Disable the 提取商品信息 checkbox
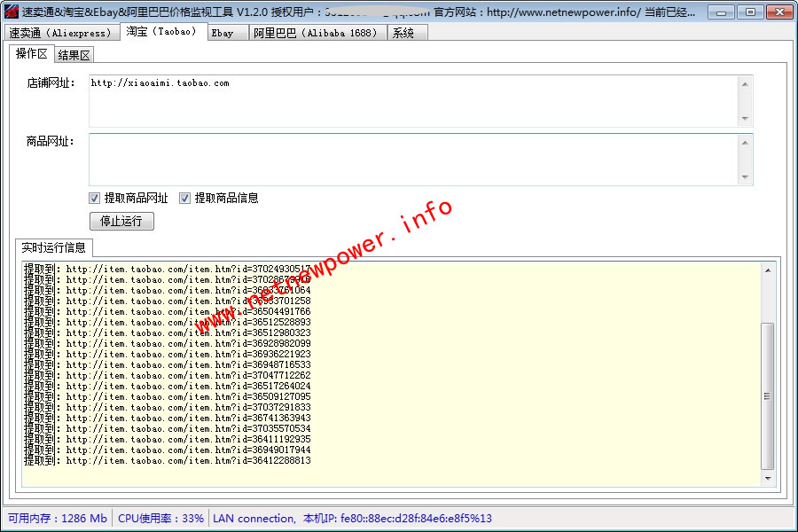Viewport: 798px width, 532px height. click(185, 199)
